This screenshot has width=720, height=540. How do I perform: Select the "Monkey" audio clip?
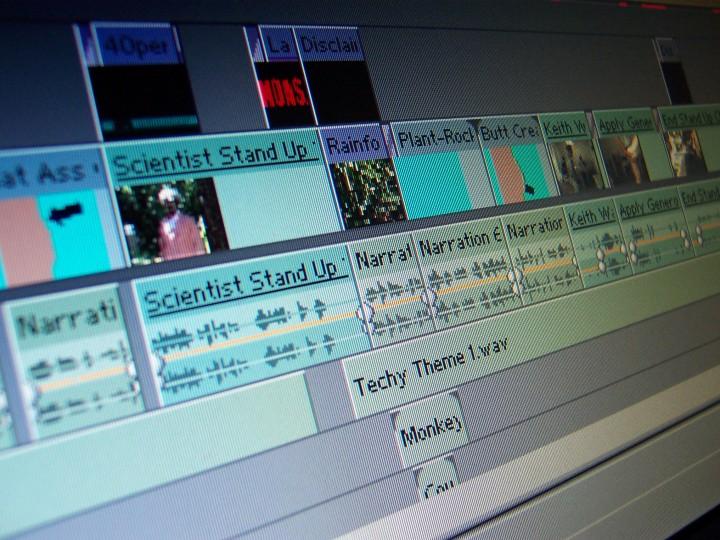[x=431, y=430]
